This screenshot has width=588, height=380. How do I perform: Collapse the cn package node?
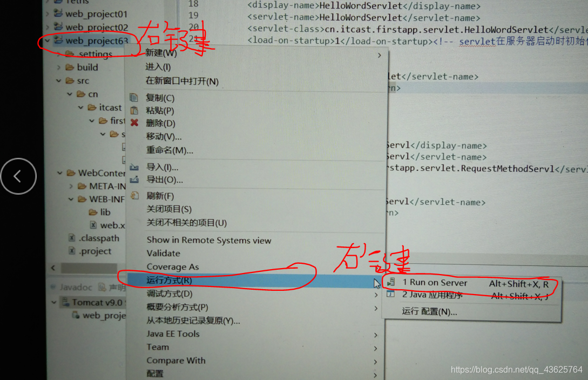[x=70, y=94]
